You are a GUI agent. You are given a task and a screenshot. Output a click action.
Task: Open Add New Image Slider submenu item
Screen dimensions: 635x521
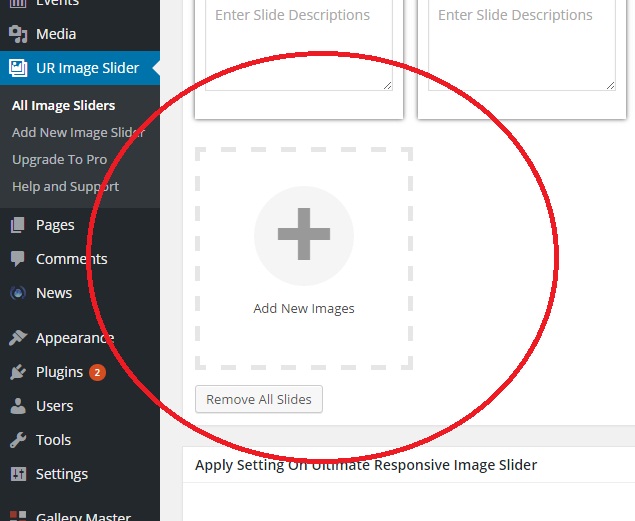[78, 132]
